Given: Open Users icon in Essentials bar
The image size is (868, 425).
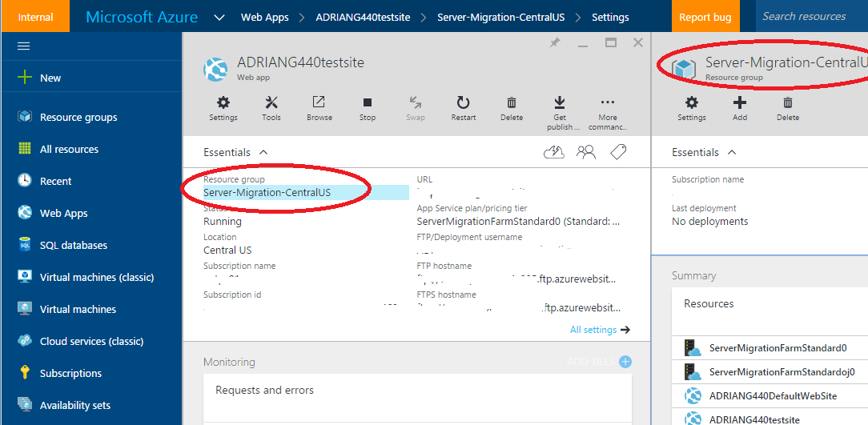Looking at the screenshot, I should coord(586,152).
